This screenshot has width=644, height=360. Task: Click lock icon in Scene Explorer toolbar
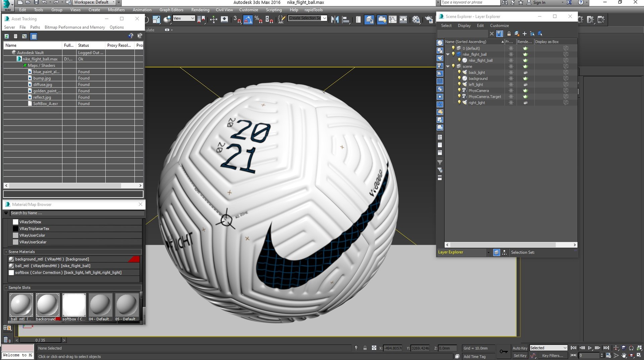click(509, 34)
